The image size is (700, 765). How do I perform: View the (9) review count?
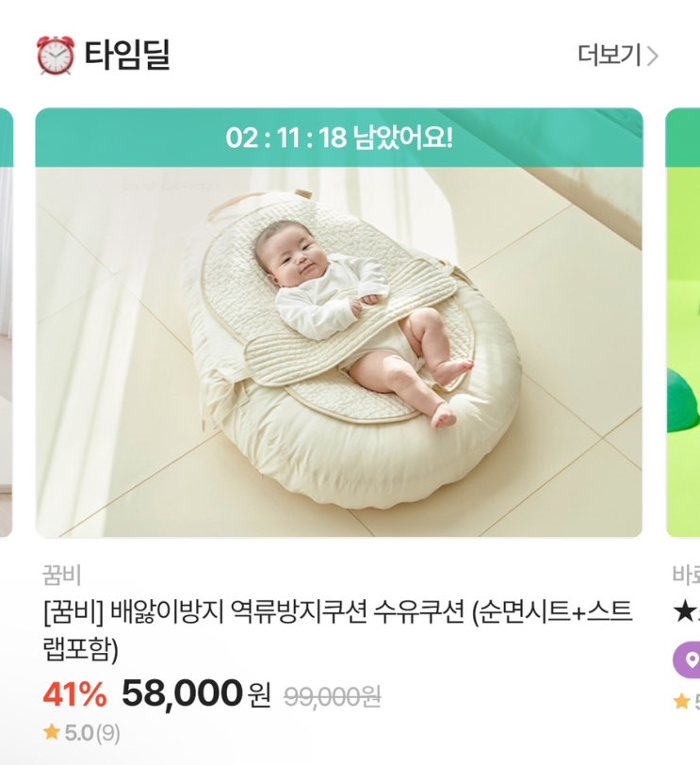[109, 732]
